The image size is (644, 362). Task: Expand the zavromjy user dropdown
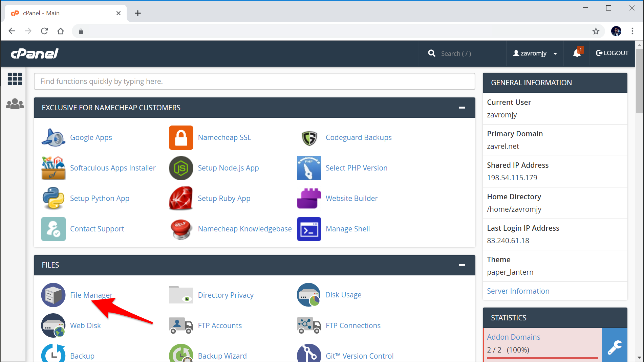(x=535, y=53)
